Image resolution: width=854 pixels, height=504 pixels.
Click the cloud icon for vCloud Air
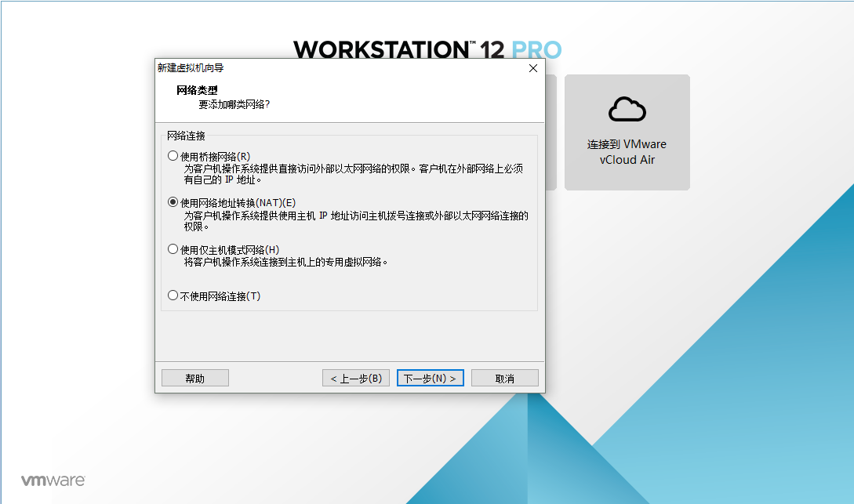pyautogui.click(x=627, y=110)
